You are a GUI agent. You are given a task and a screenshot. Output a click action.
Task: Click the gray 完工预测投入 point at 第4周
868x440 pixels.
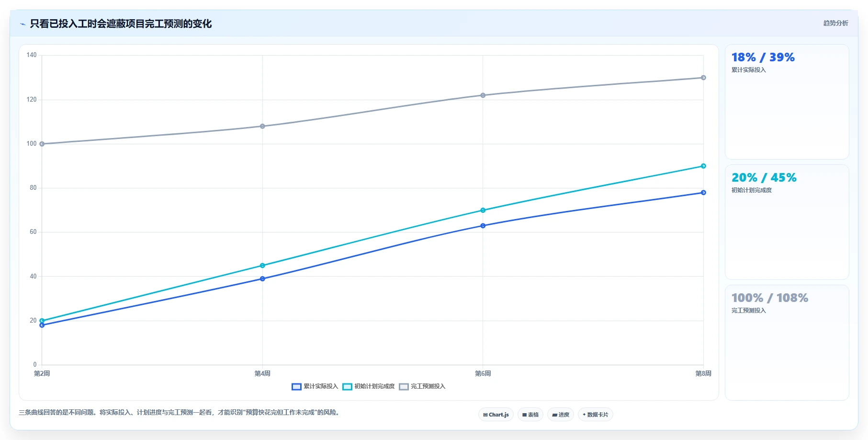click(x=262, y=126)
